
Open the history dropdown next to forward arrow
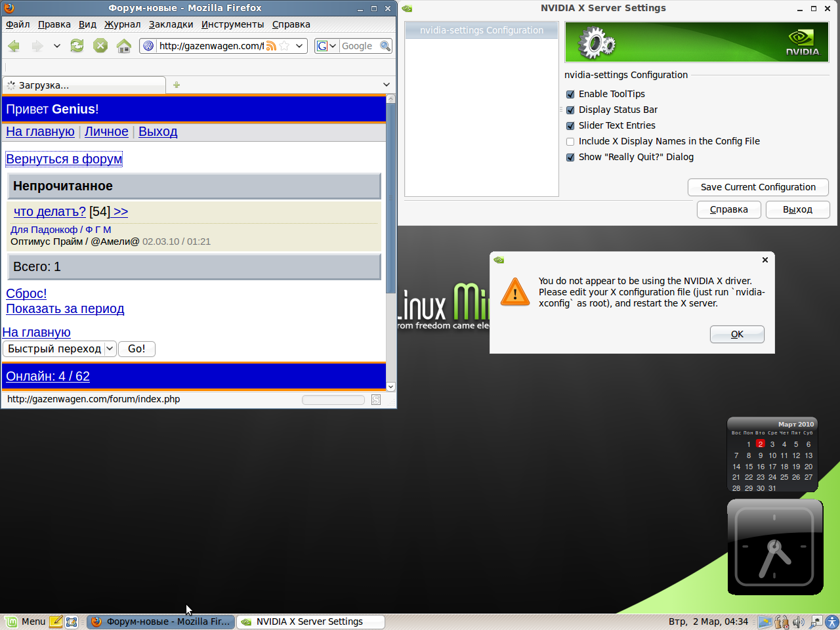[57, 46]
